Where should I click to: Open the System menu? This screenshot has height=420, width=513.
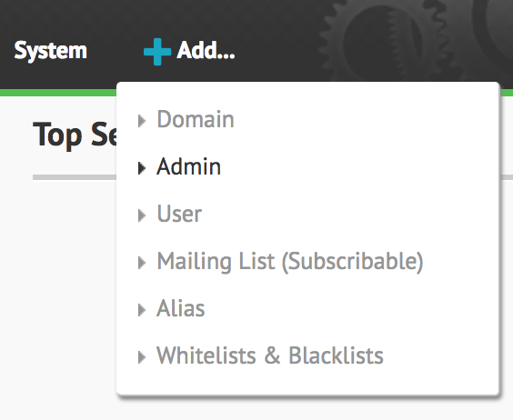pyautogui.click(x=50, y=51)
